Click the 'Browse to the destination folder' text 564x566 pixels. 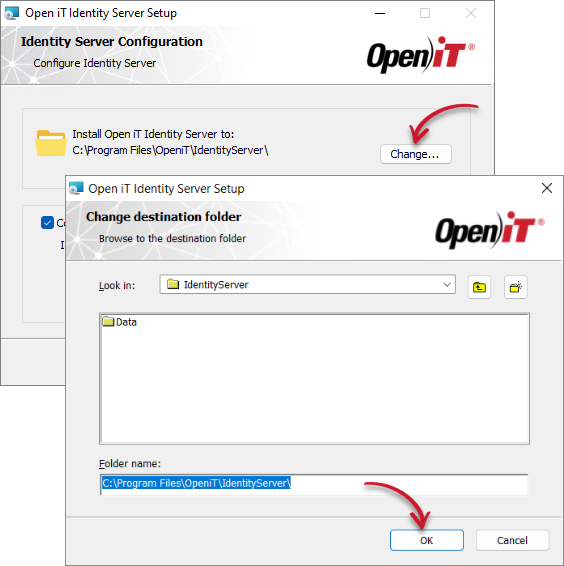click(172, 239)
